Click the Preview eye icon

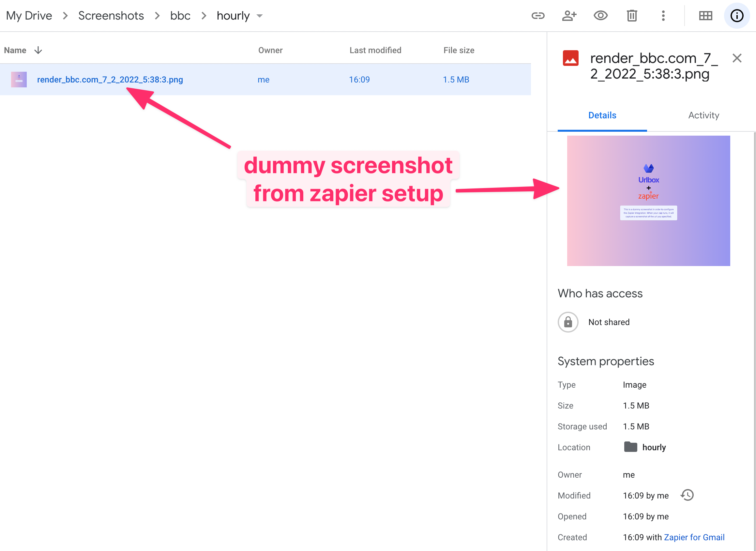point(600,15)
